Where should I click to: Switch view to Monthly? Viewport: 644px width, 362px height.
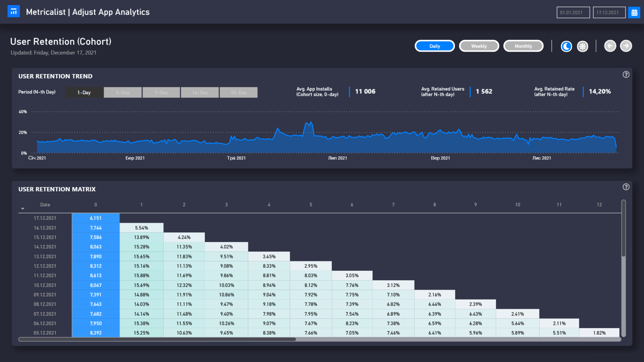[523, 46]
